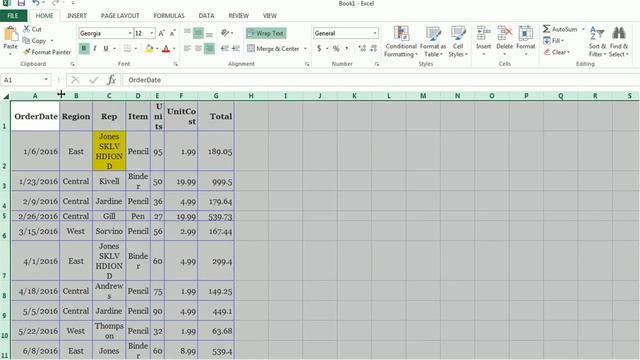This screenshot has height=360, width=640.
Task: Open Find & Select binoculars menu
Action: [619, 42]
